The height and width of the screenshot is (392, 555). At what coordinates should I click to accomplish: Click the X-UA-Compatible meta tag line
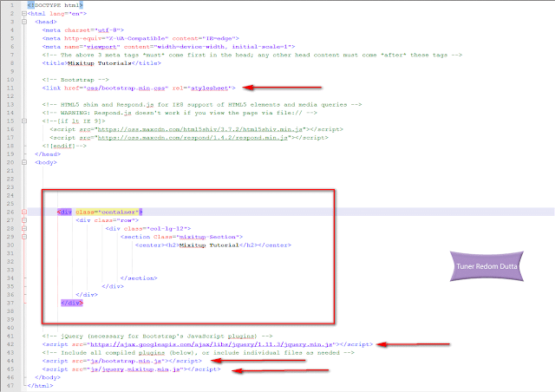pyautogui.click(x=140, y=38)
